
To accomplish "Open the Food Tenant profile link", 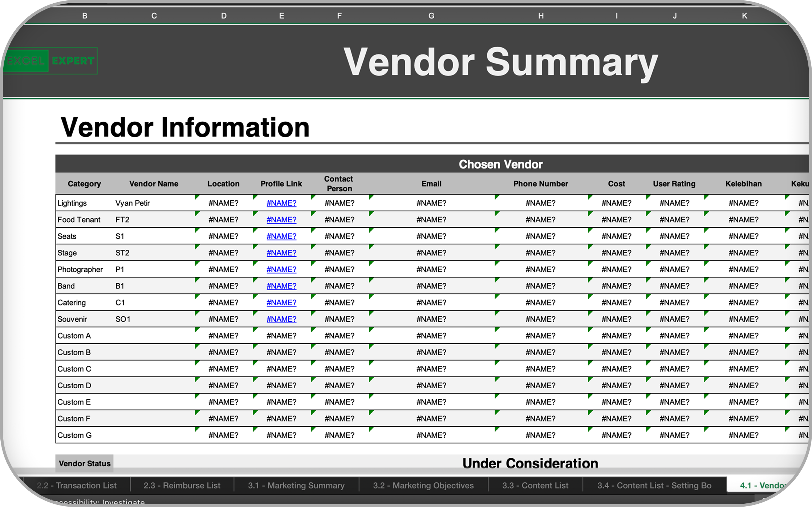I will pyautogui.click(x=281, y=220).
